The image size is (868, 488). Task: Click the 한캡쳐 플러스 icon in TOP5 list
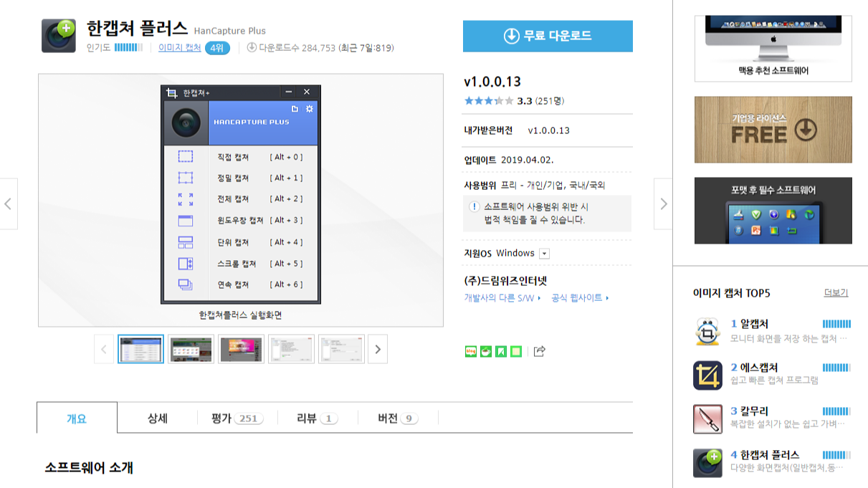coord(707,462)
